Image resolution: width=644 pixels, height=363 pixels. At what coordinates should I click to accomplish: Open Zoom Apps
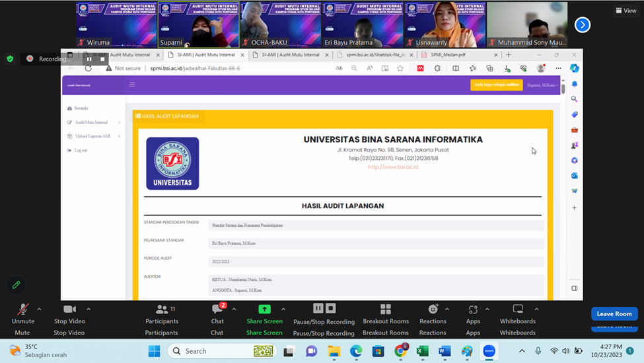pyautogui.click(x=473, y=315)
